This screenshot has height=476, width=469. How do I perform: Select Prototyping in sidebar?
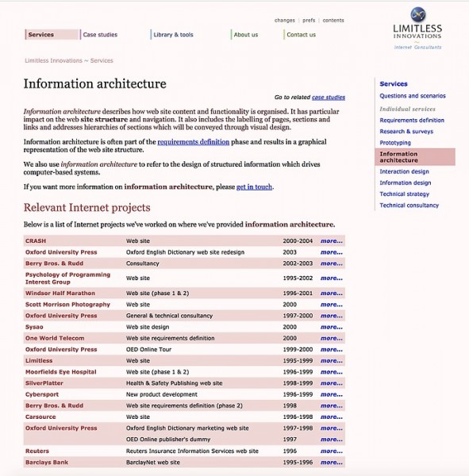coord(395,143)
